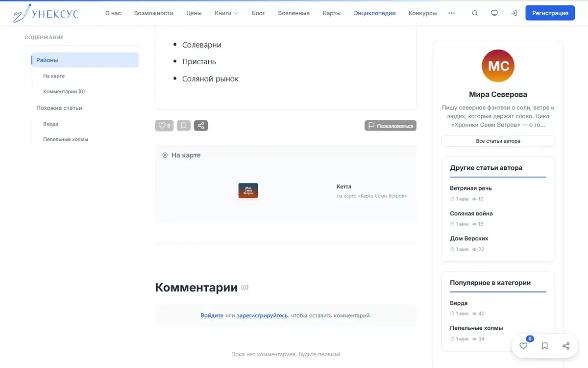Screen dimensions: 588x368
Task: Open the Карты menu item
Action: pos(332,13)
